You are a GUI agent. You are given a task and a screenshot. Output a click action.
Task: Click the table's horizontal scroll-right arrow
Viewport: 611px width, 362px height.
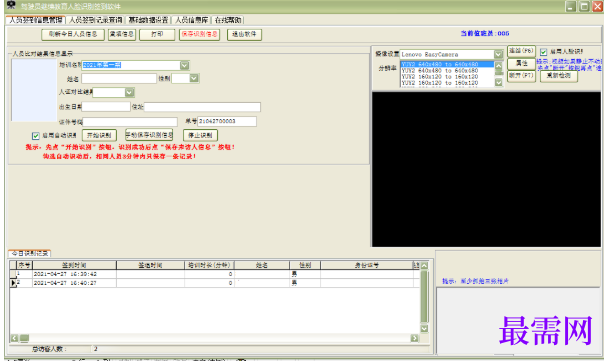pyautogui.click(x=415, y=338)
